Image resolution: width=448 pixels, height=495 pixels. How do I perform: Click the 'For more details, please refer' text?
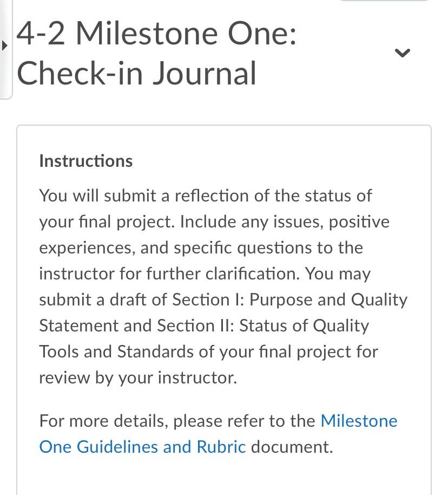point(177,421)
